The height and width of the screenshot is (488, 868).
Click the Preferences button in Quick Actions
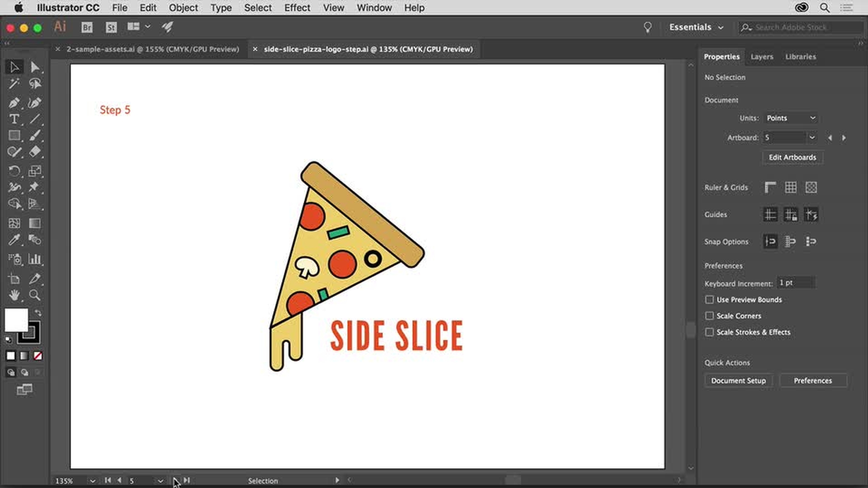pyautogui.click(x=812, y=380)
